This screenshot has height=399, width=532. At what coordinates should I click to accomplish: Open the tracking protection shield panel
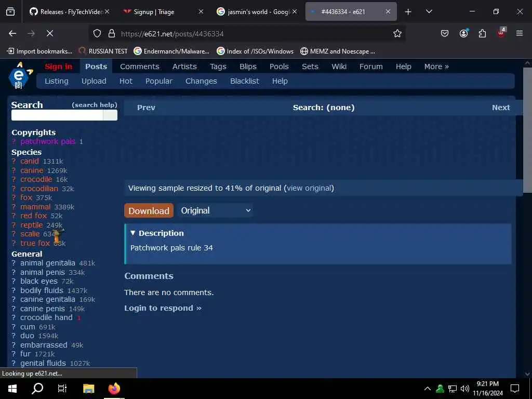[x=97, y=34]
